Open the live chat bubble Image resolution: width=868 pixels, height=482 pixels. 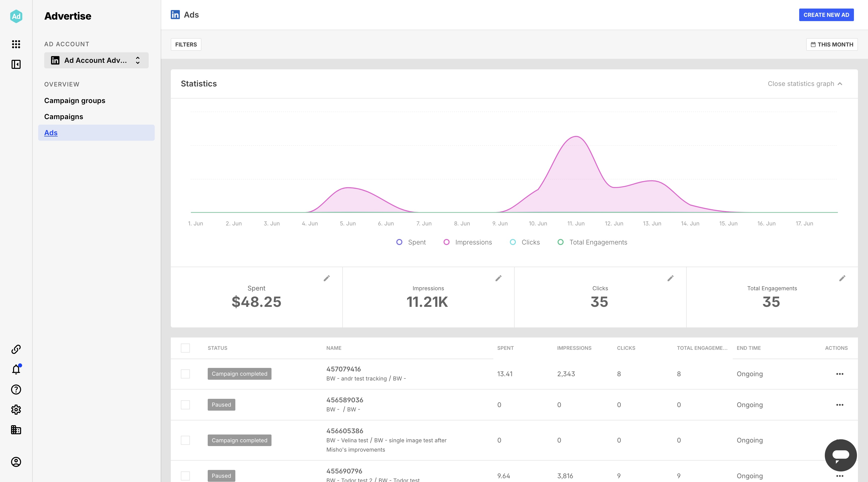[841, 455]
